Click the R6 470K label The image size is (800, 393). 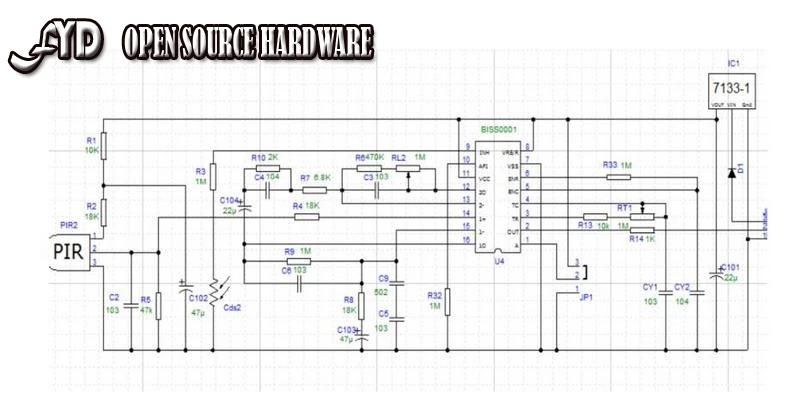(370, 158)
